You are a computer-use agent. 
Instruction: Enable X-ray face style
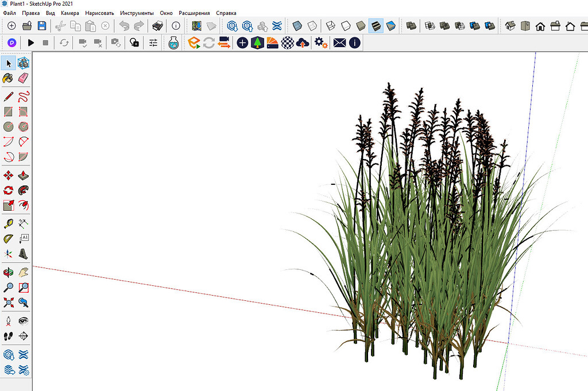tap(296, 25)
